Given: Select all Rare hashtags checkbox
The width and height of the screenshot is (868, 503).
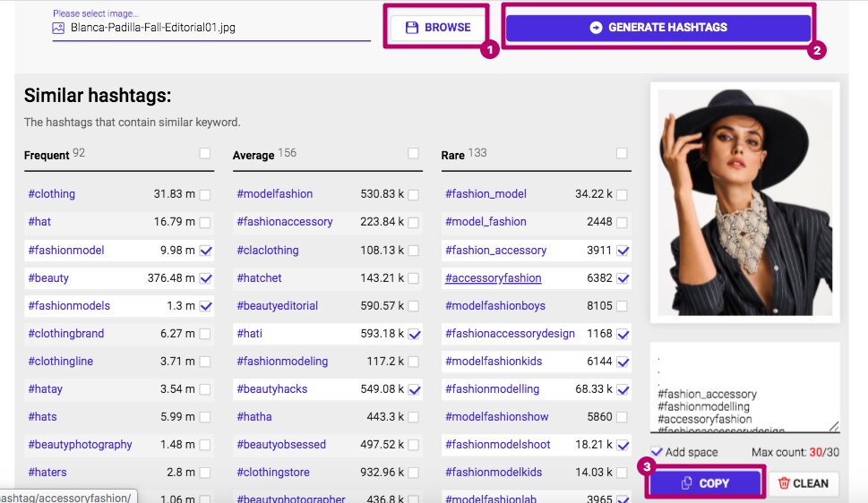Looking at the screenshot, I should [x=622, y=154].
